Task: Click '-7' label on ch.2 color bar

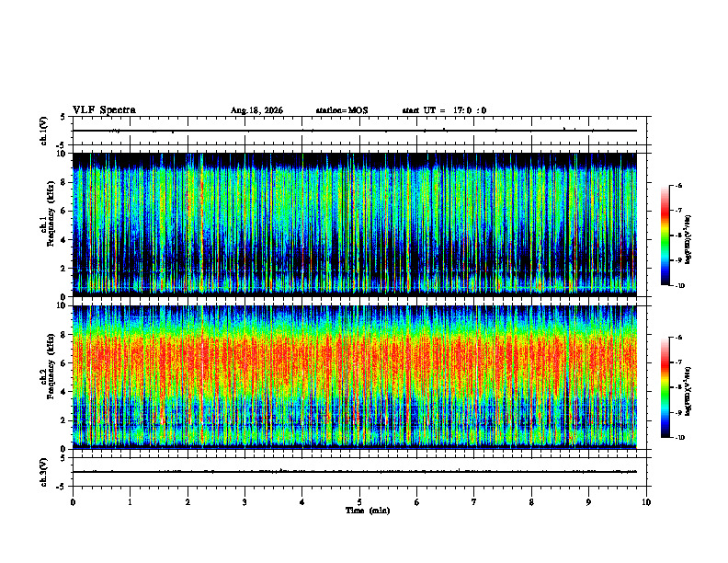Action: pos(678,362)
